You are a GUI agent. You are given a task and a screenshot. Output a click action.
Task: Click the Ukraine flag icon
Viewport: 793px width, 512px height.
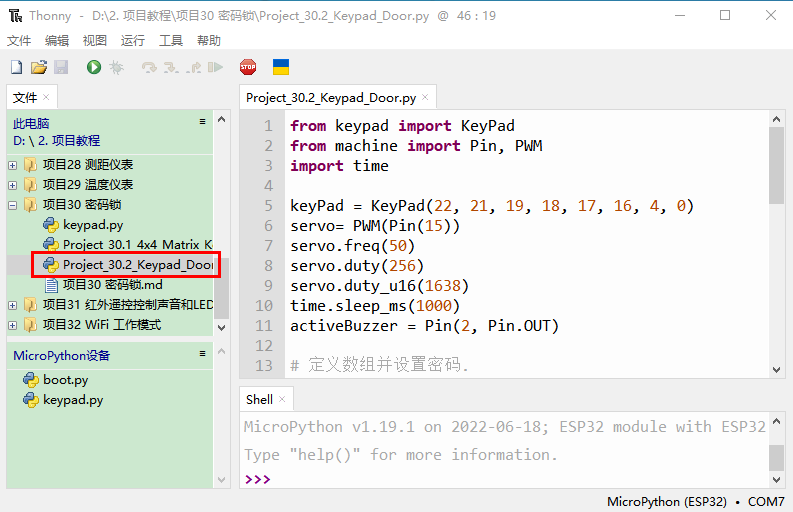tap(281, 67)
